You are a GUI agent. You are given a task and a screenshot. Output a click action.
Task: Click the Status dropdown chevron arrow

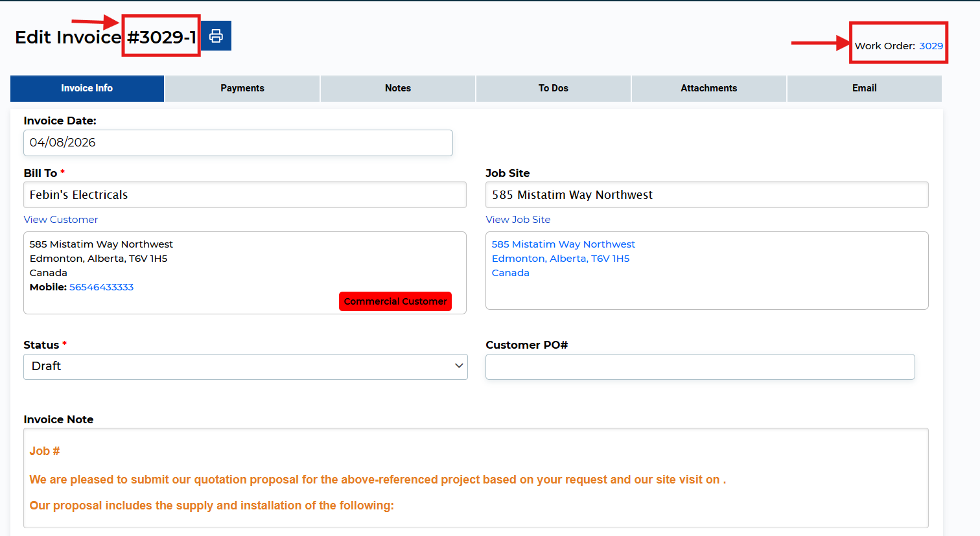[x=459, y=366]
